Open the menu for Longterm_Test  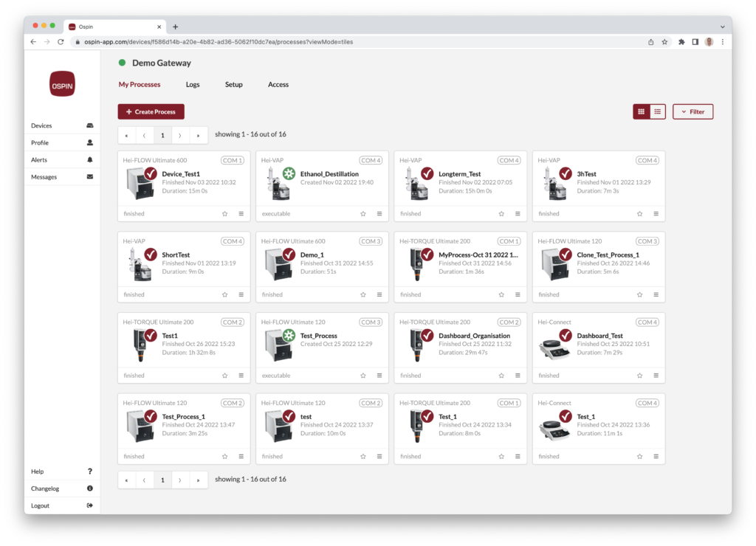pos(518,213)
